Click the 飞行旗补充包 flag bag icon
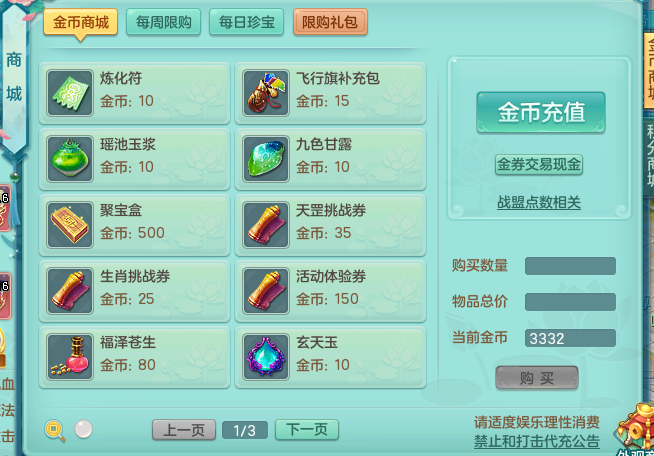The image size is (654, 456). click(x=266, y=93)
